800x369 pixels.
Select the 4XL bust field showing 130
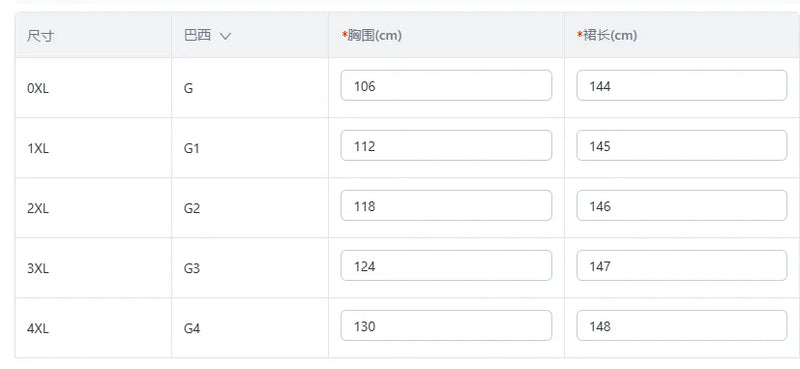[446, 326]
